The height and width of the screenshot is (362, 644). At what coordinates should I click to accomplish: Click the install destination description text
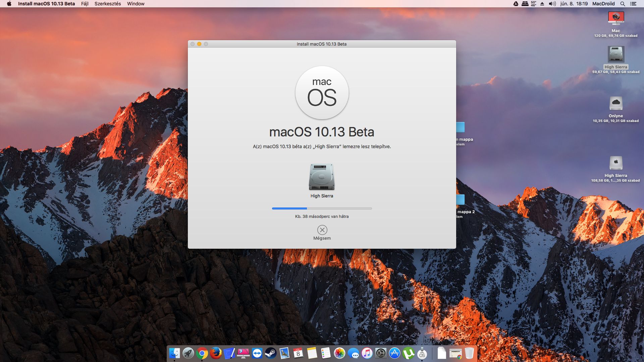(x=322, y=146)
